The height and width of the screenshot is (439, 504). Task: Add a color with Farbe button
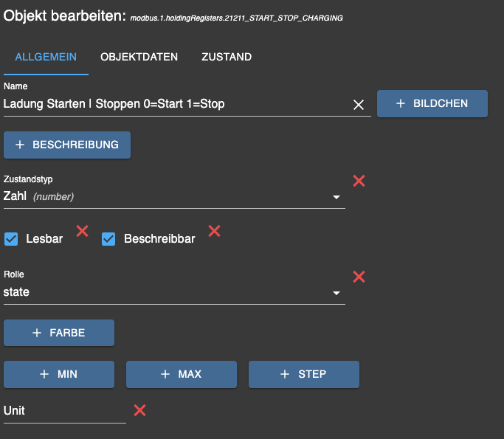(x=59, y=333)
